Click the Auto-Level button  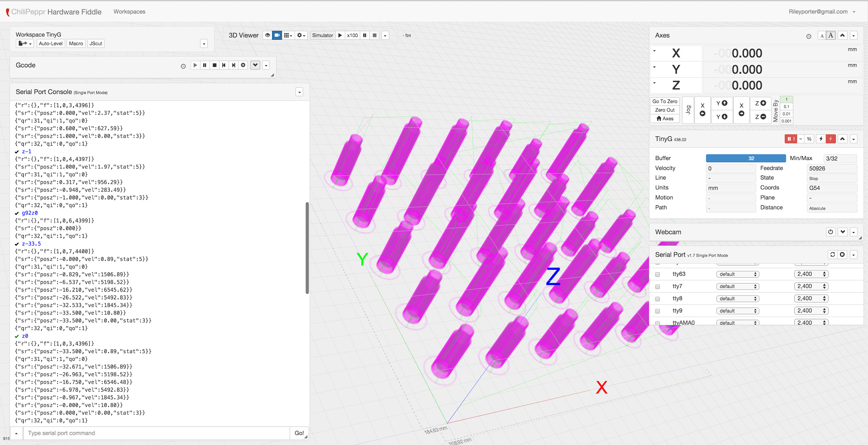point(50,44)
